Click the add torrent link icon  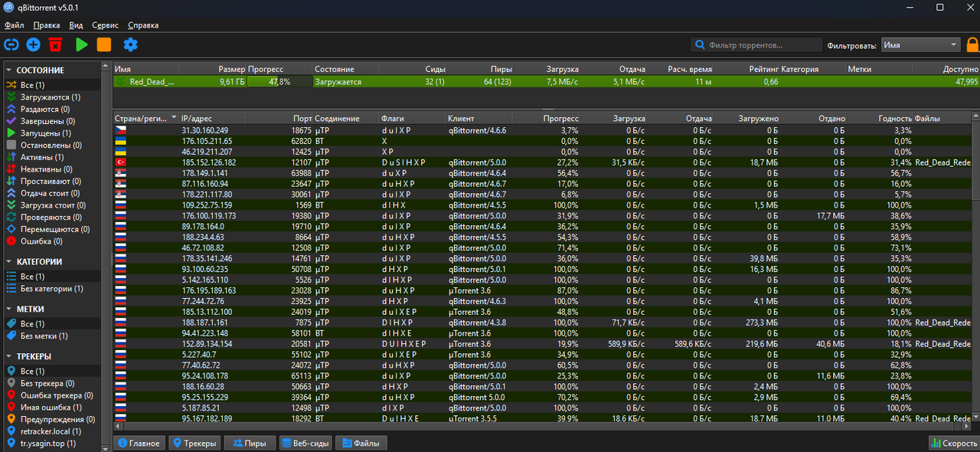coord(11,45)
